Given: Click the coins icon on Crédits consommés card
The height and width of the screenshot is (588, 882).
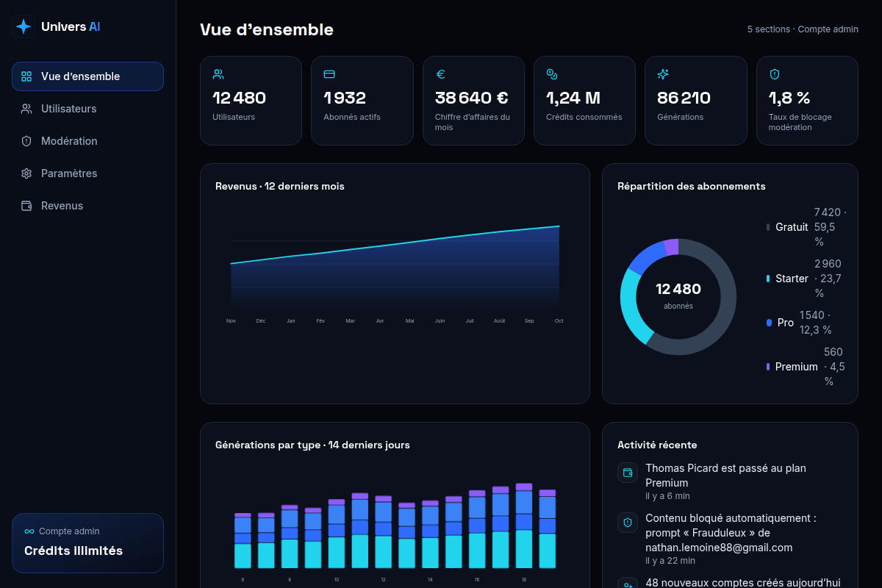Looking at the screenshot, I should click(x=552, y=74).
